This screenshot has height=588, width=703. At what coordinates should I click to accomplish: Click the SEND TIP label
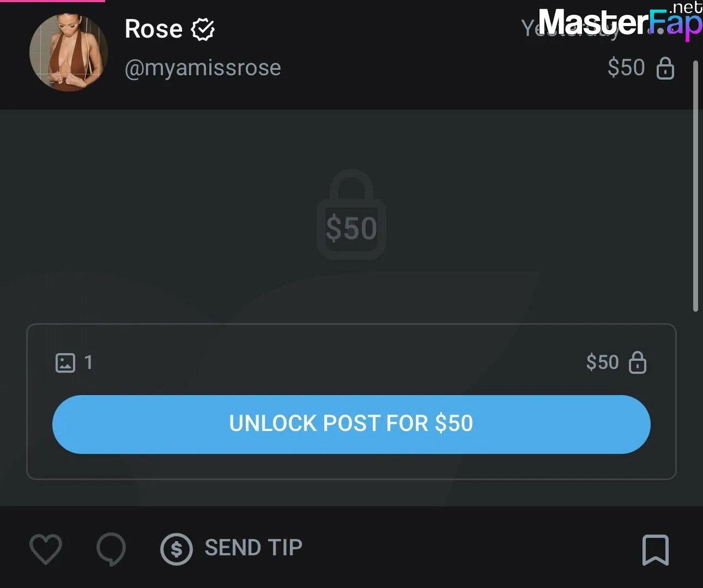click(253, 548)
